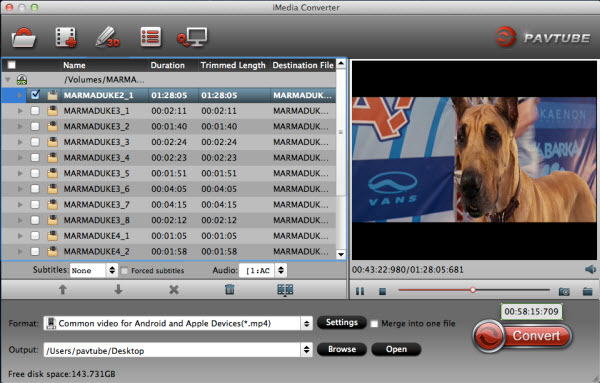Enable the Forced subtitles checkbox
The height and width of the screenshot is (383, 600).
[x=124, y=271]
